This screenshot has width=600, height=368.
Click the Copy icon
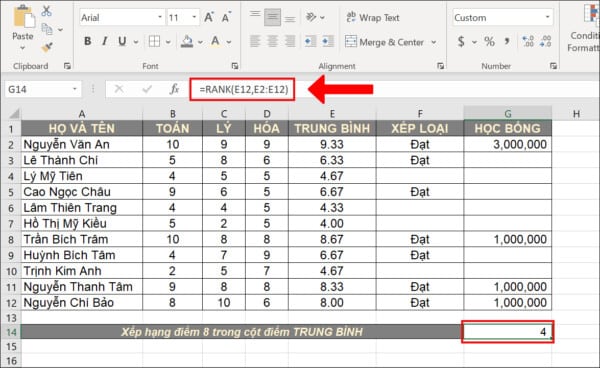(47, 29)
